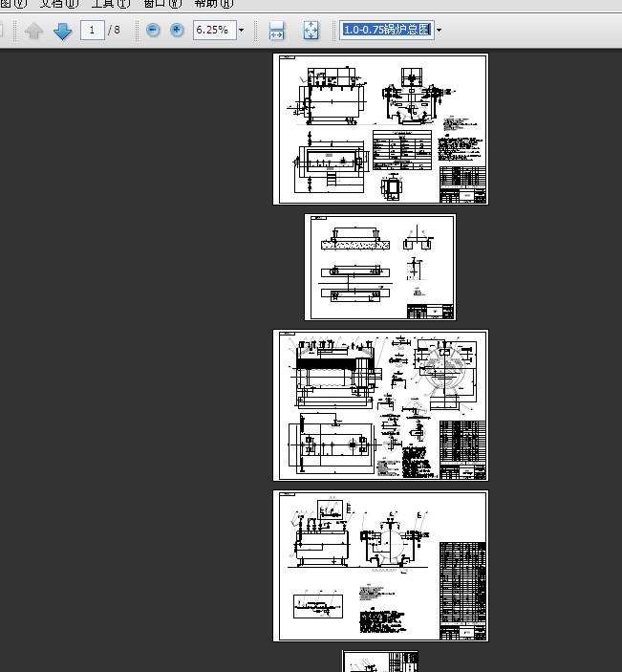Click the previous page up arrow
The height and width of the screenshot is (672, 622).
point(34,31)
